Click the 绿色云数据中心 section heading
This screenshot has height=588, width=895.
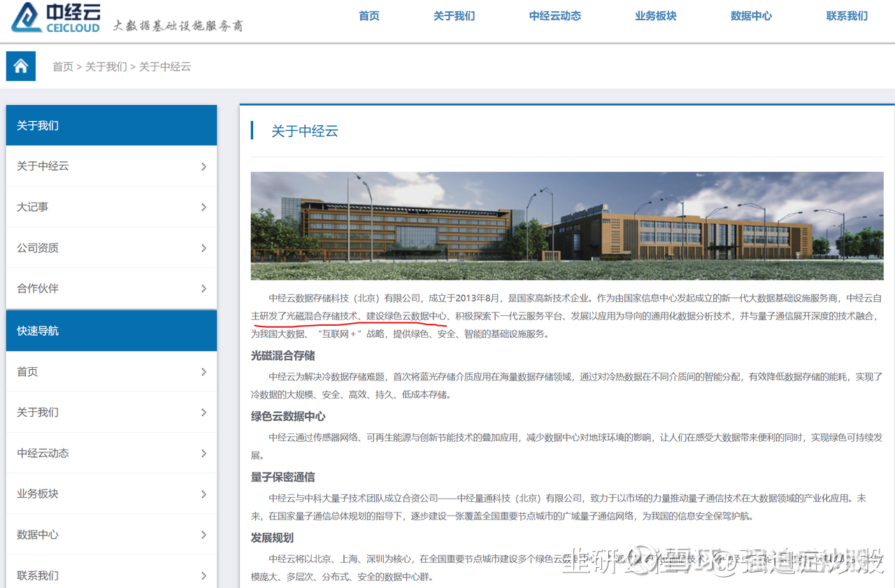coord(288,416)
